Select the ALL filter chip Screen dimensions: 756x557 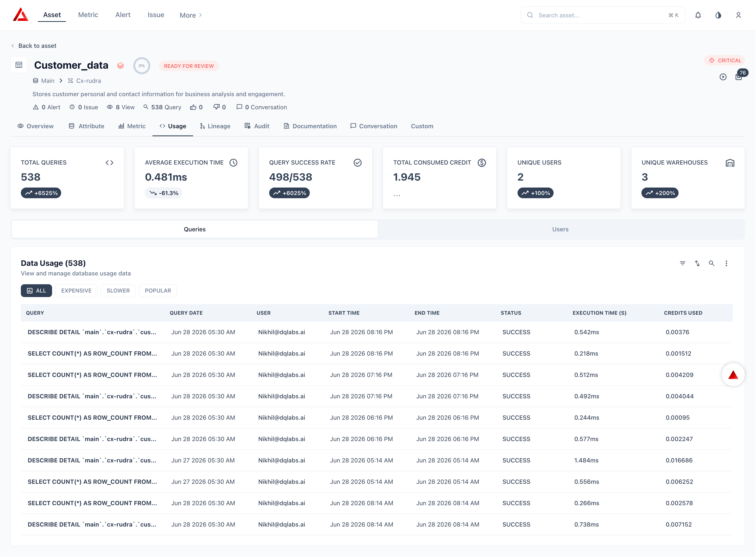click(x=36, y=291)
